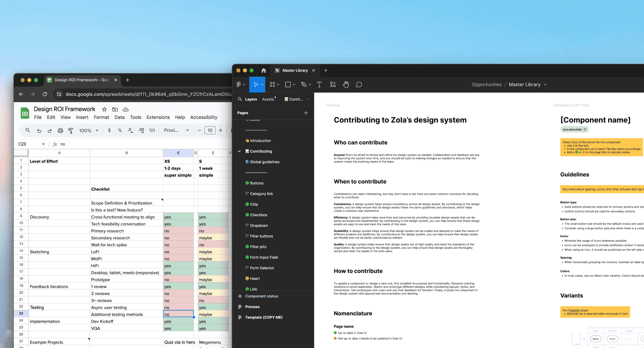This screenshot has width=644, height=348.
Task: Open the Resources tool in Figma
Action: [x=333, y=85]
